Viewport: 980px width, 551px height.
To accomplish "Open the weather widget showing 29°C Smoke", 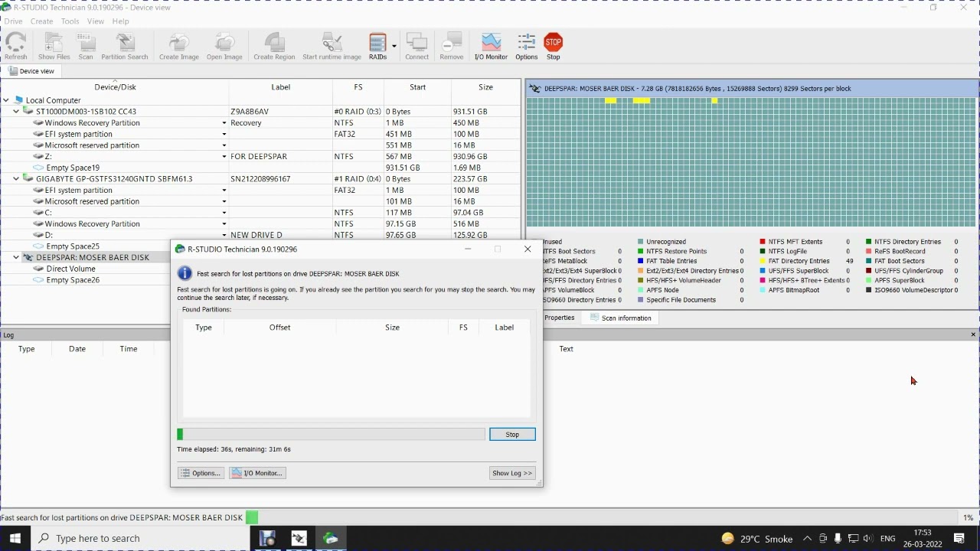I will [759, 539].
